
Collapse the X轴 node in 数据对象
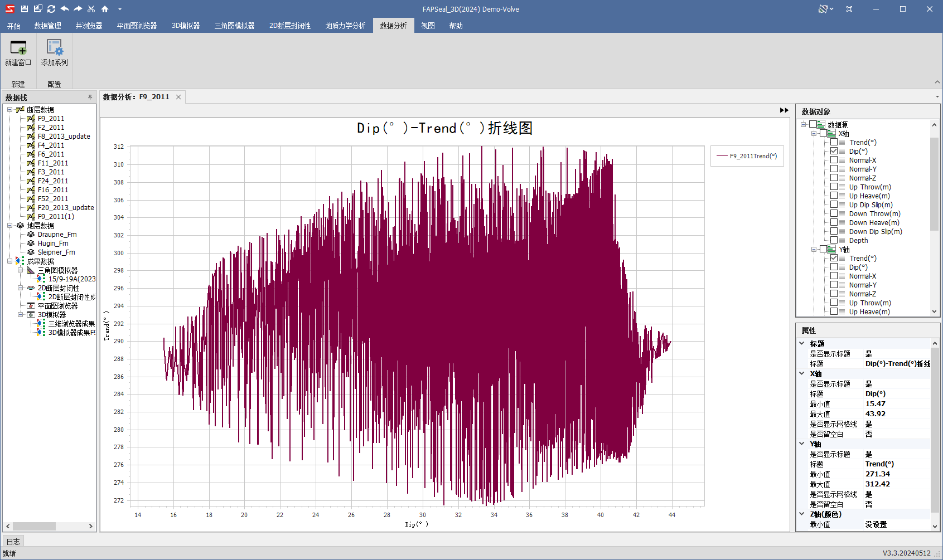coord(814,133)
